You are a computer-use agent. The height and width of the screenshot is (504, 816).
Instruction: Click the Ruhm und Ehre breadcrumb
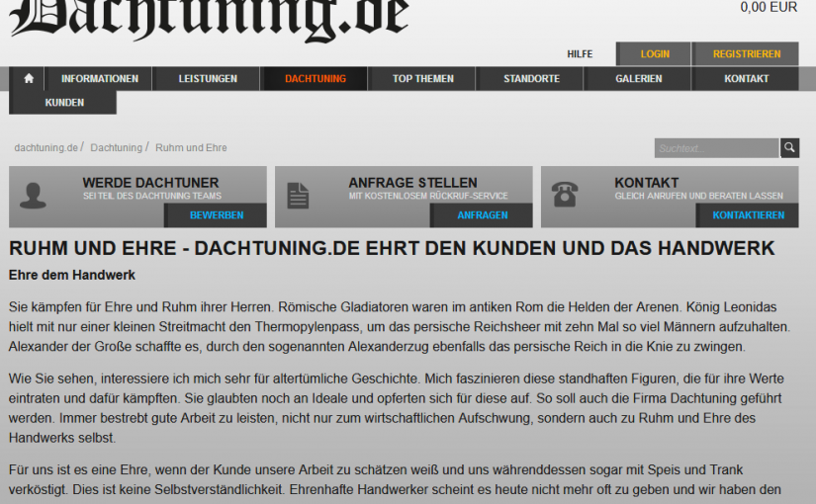click(191, 147)
